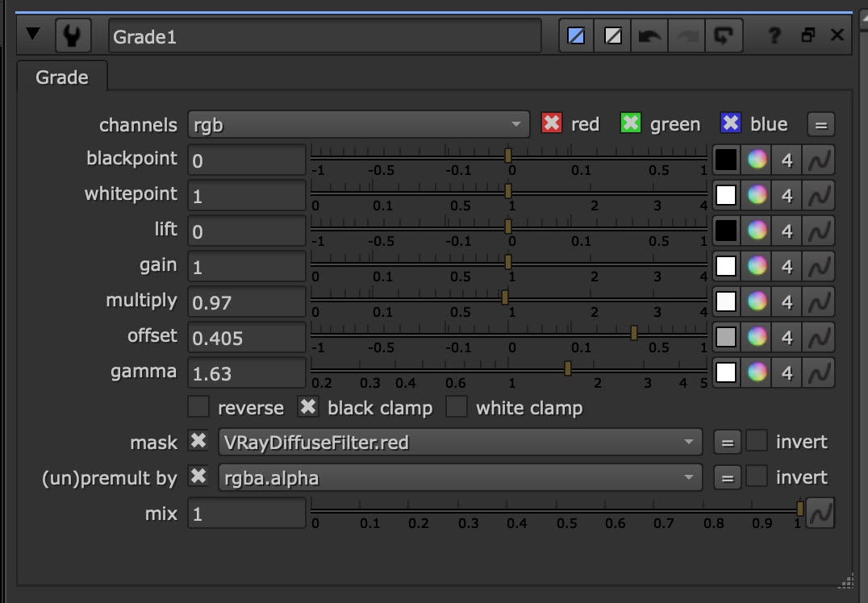Screen dimensions: 868x603
Task: Open color wheel for blackpoint
Action: tap(756, 160)
